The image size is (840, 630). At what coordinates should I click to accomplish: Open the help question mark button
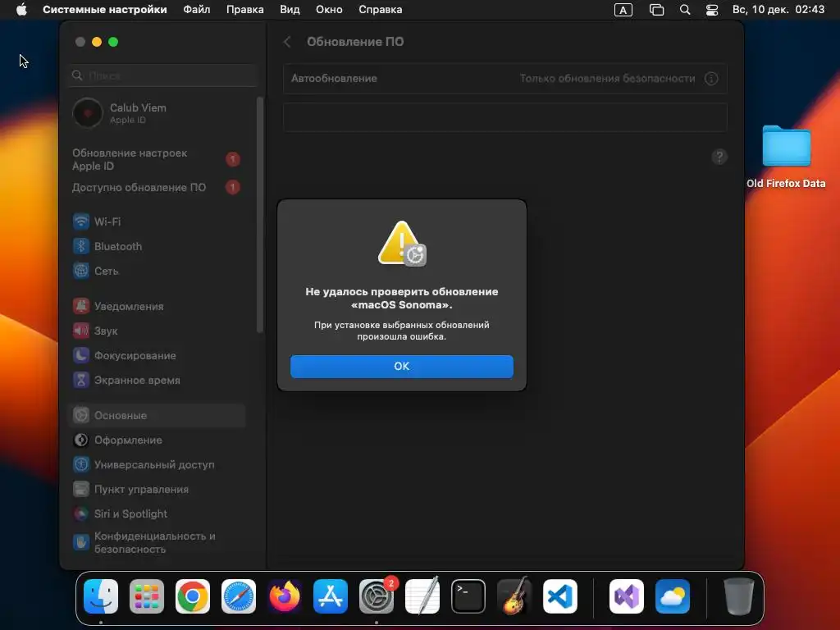pyautogui.click(x=719, y=157)
